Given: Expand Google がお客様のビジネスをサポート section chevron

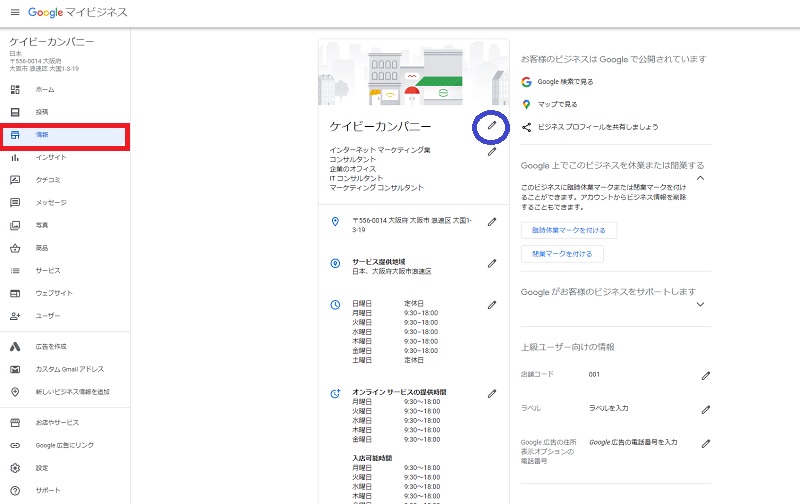Looking at the screenshot, I should pos(701,305).
